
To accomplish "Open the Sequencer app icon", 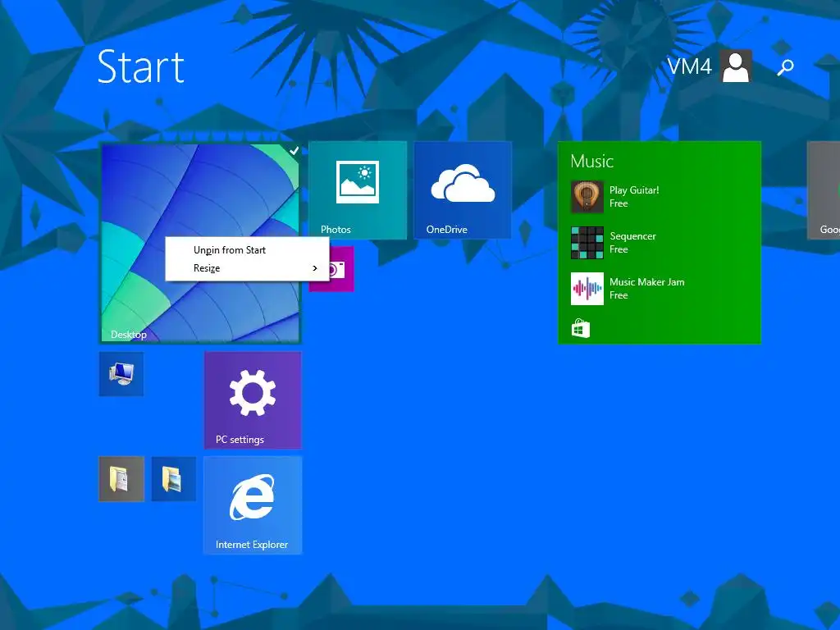I will 587,243.
